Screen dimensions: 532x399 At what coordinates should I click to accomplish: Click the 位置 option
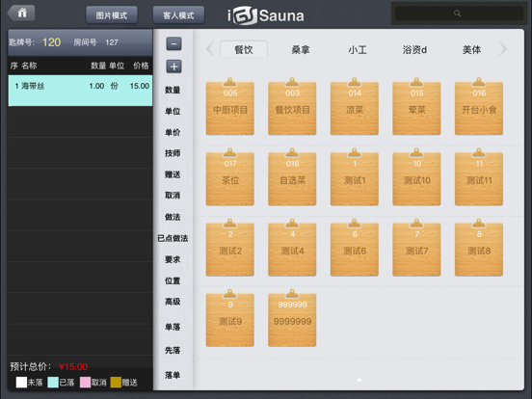coord(173,280)
